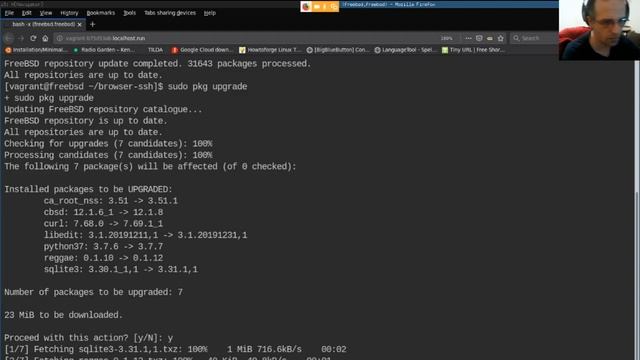Click 'FreeBSD repository update completed' line
Viewport: 640px width, 360px height.
click(x=158, y=64)
